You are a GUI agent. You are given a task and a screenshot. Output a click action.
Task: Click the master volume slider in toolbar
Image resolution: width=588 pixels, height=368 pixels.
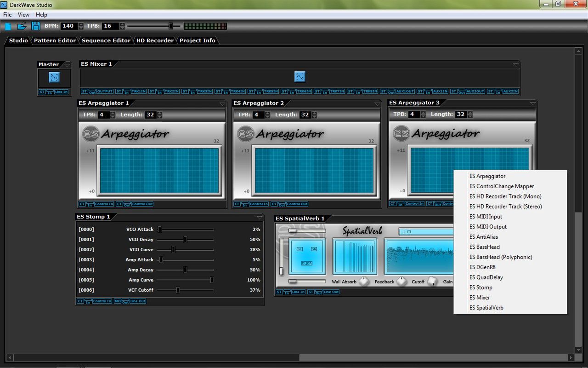pyautogui.click(x=154, y=26)
